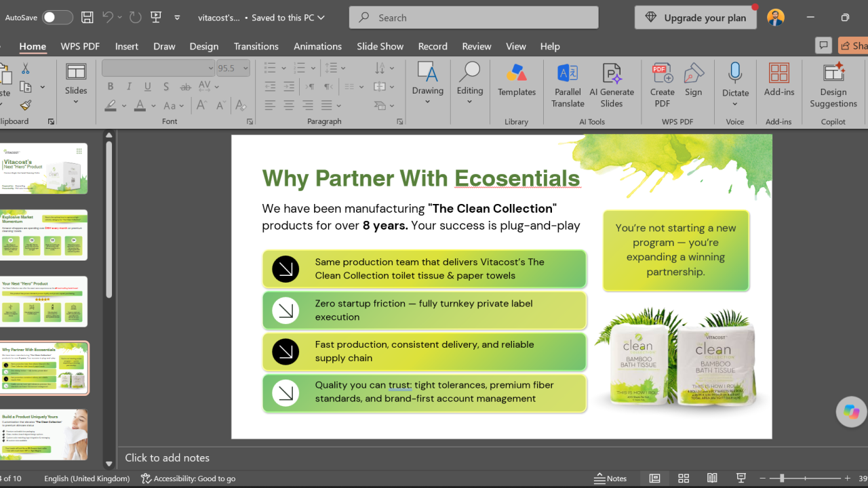The width and height of the screenshot is (868, 488).
Task: Open the Dictate dropdown arrow
Action: coord(735,104)
